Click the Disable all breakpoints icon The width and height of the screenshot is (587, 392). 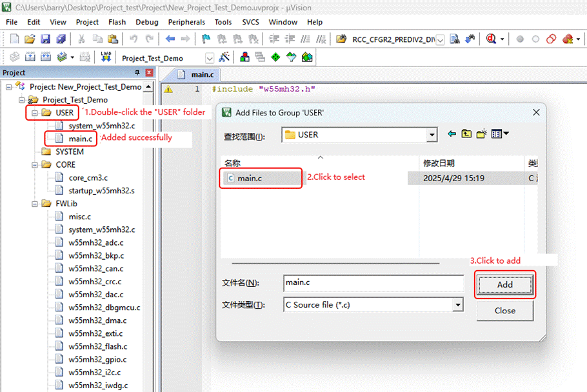(551, 39)
